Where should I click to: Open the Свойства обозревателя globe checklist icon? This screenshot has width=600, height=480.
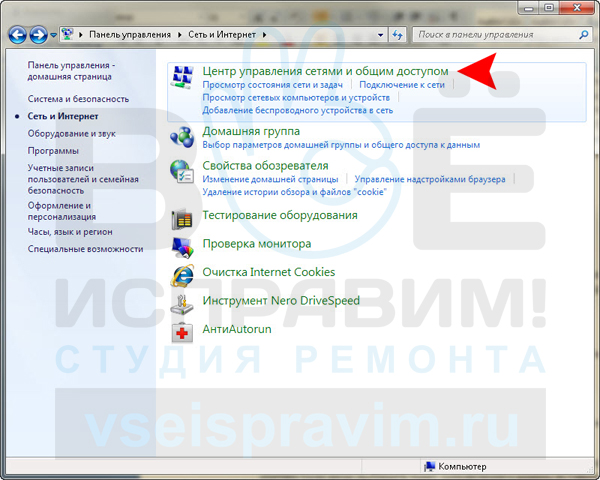pos(182,171)
